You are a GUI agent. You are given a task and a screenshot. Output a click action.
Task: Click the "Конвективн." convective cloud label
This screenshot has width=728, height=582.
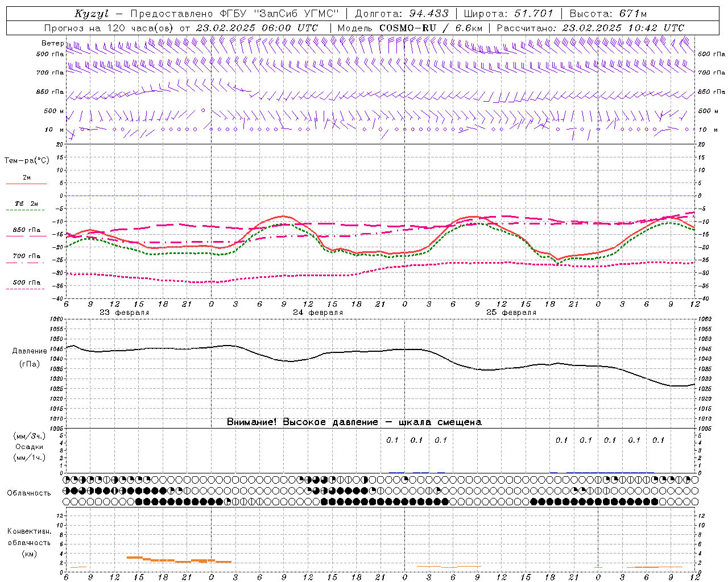29,531
